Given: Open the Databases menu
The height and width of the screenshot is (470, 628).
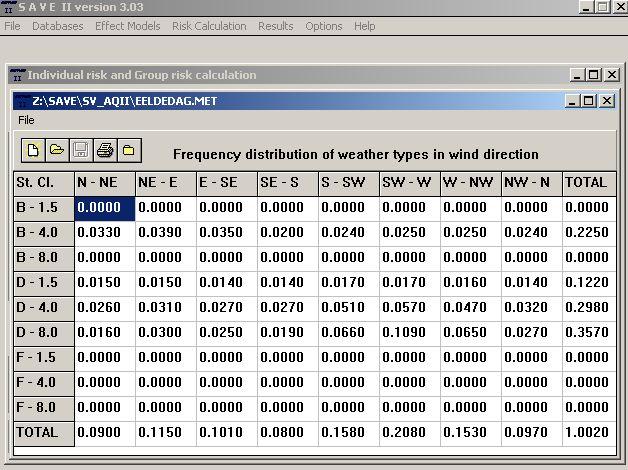Looking at the screenshot, I should coord(58,26).
